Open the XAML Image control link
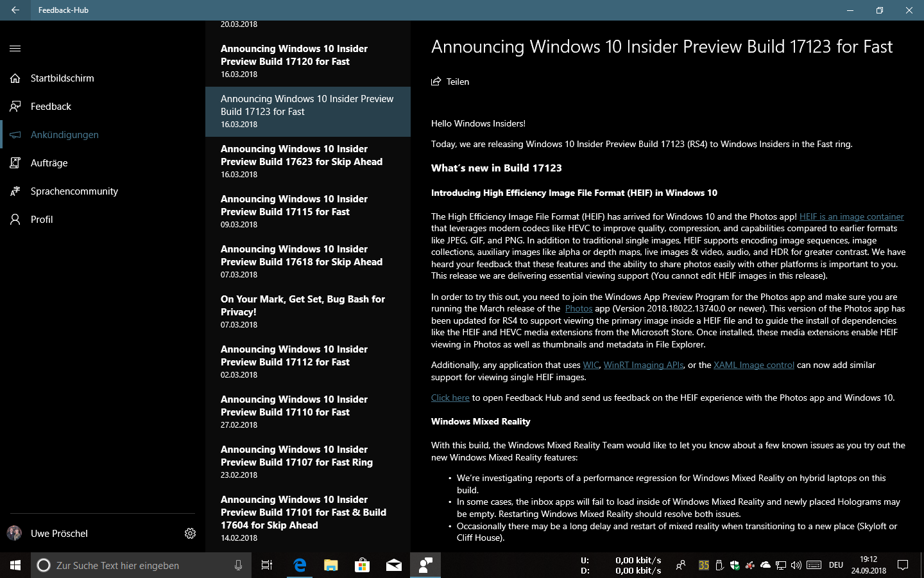 click(x=754, y=365)
